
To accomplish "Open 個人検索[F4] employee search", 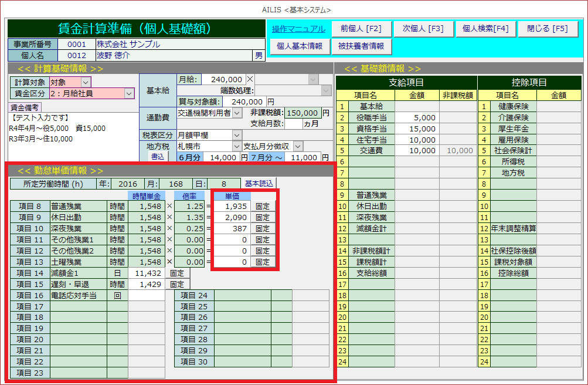I will pos(485,29).
